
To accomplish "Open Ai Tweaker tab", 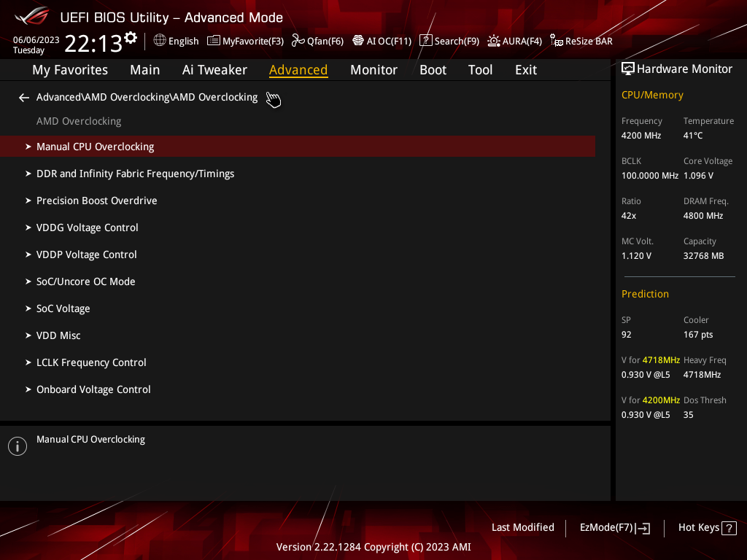I will click(214, 70).
